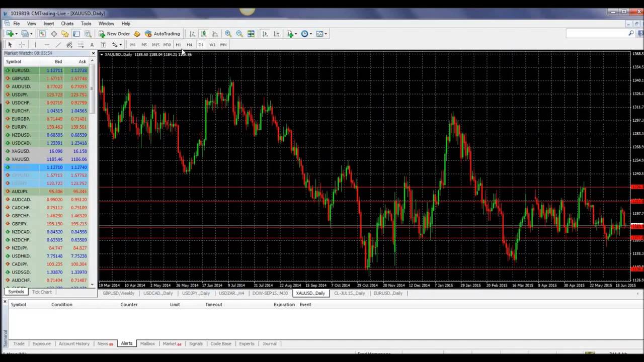The width and height of the screenshot is (644, 362).
Task: Toggle the Terminal panel icon
Action: (76, 34)
